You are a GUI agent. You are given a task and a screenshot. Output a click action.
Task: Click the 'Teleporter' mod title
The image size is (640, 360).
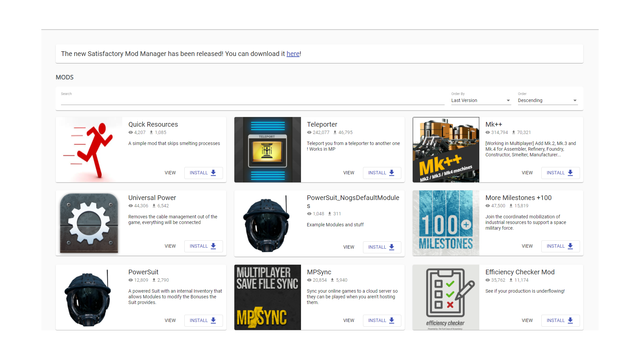coord(322,124)
